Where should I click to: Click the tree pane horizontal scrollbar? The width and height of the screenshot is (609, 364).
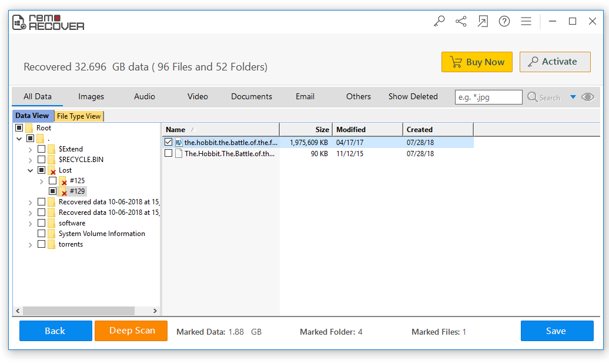(x=78, y=311)
